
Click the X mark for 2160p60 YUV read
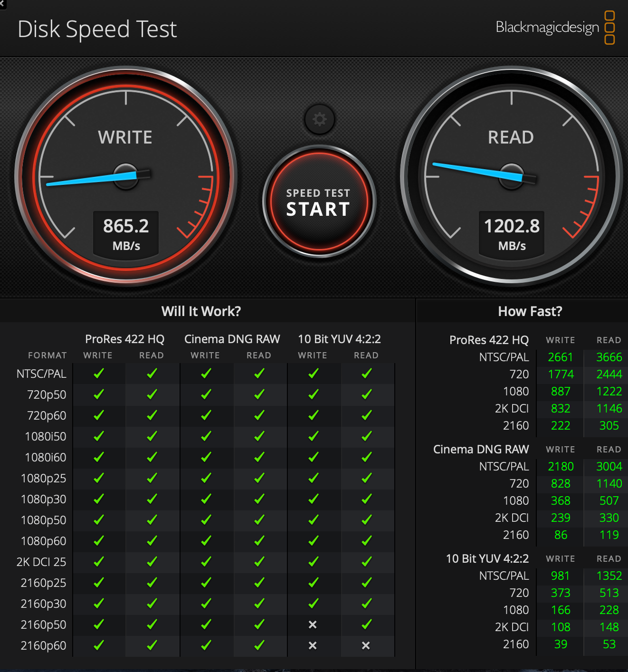pyautogui.click(x=366, y=645)
